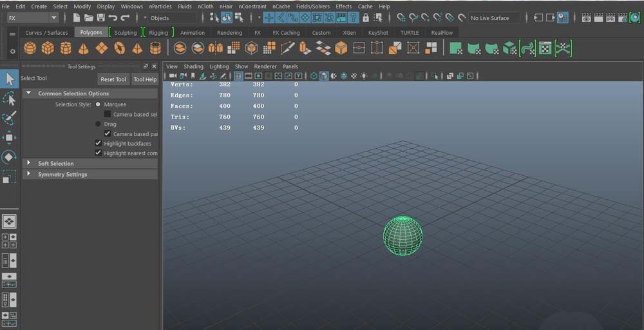Image resolution: width=644 pixels, height=330 pixels.
Task: Switch to the Curves / Surfaces shelf tab
Action: click(46, 32)
